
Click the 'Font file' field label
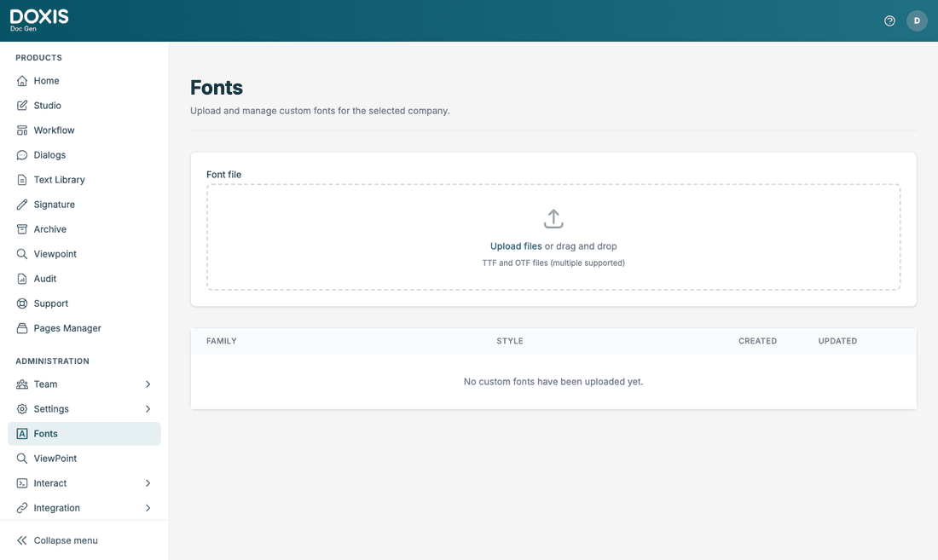(x=223, y=175)
